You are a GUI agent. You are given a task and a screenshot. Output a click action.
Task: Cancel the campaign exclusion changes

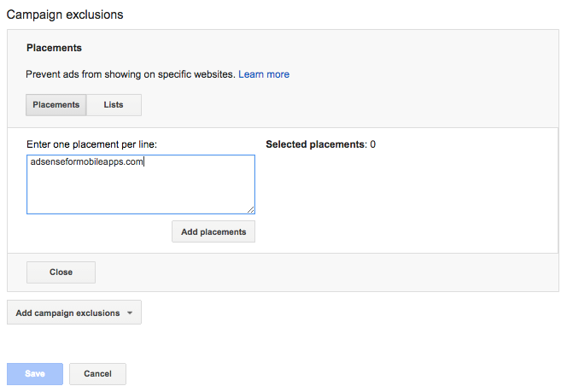97,374
